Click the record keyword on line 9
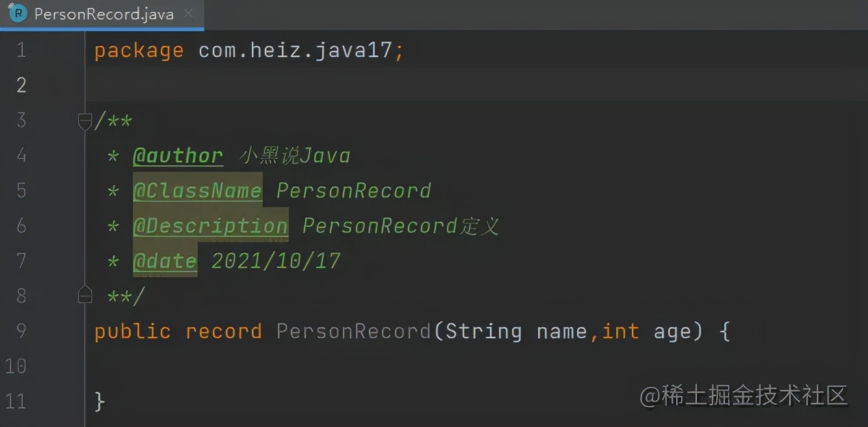Viewport: 868px width, 427px height. pyautogui.click(x=224, y=331)
